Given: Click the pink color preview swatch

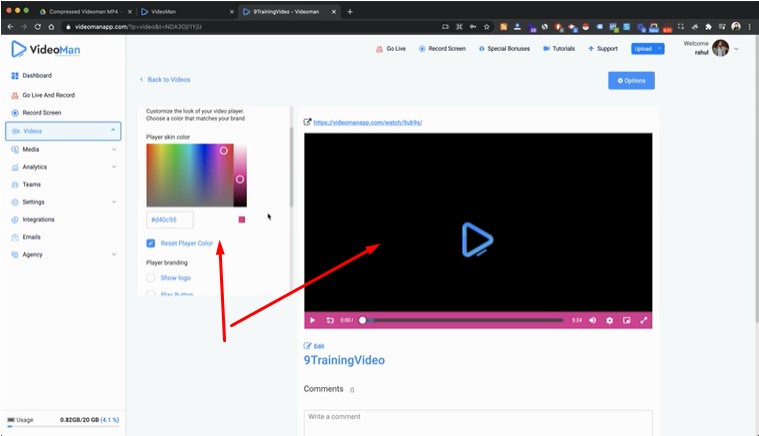Looking at the screenshot, I should coord(241,220).
